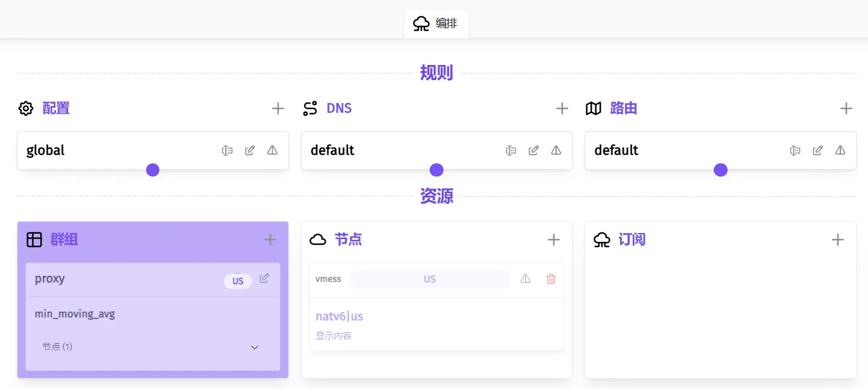Add a 订阅 with plus icon

(837, 240)
